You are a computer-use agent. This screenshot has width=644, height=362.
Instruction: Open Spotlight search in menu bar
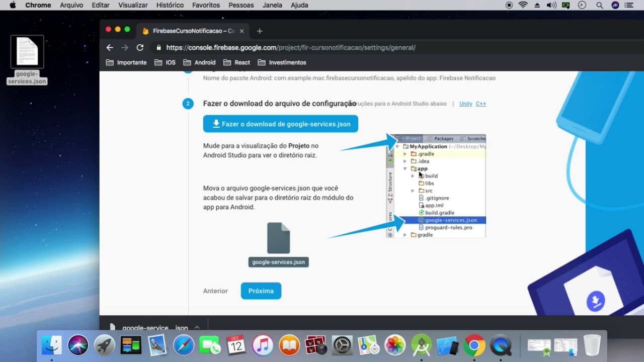point(599,5)
